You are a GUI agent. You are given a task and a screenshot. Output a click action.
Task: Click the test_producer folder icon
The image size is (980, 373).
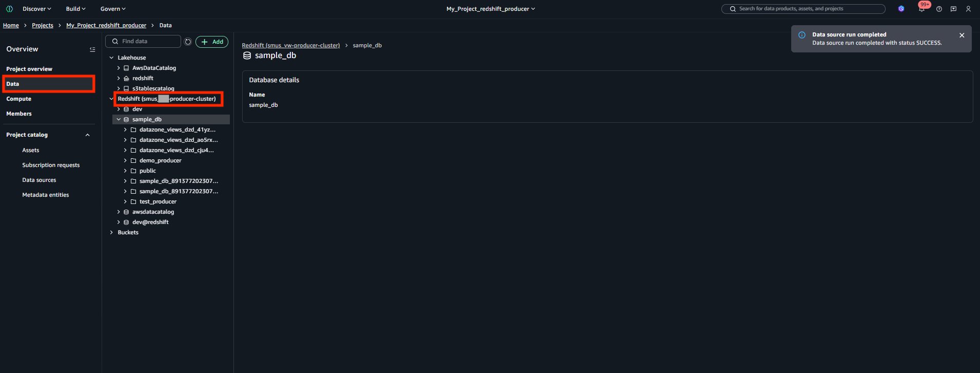point(133,201)
